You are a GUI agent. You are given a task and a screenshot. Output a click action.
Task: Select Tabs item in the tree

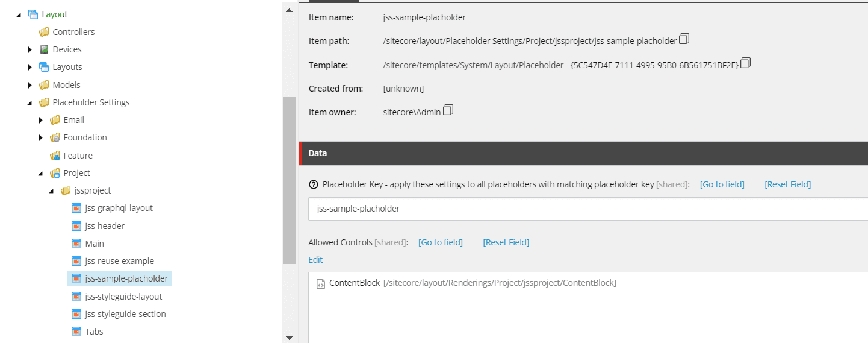(94, 332)
